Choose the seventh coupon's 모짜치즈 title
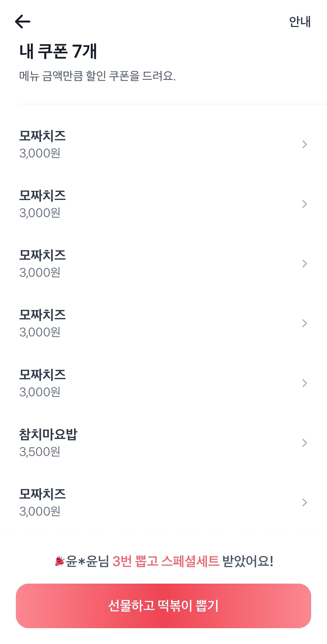 tap(43, 494)
